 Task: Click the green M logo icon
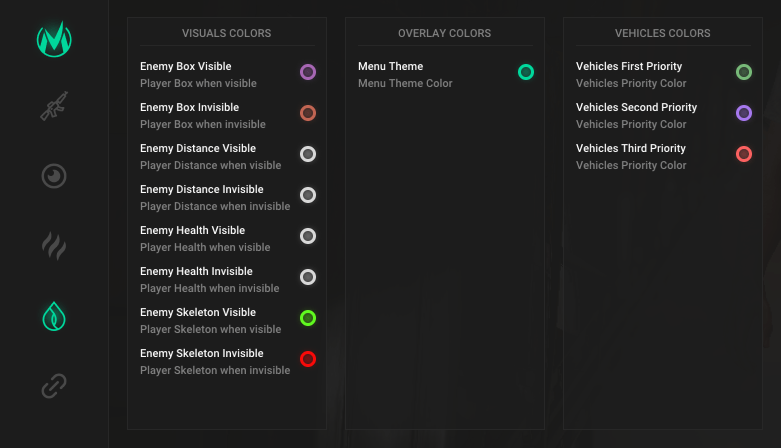[54, 39]
